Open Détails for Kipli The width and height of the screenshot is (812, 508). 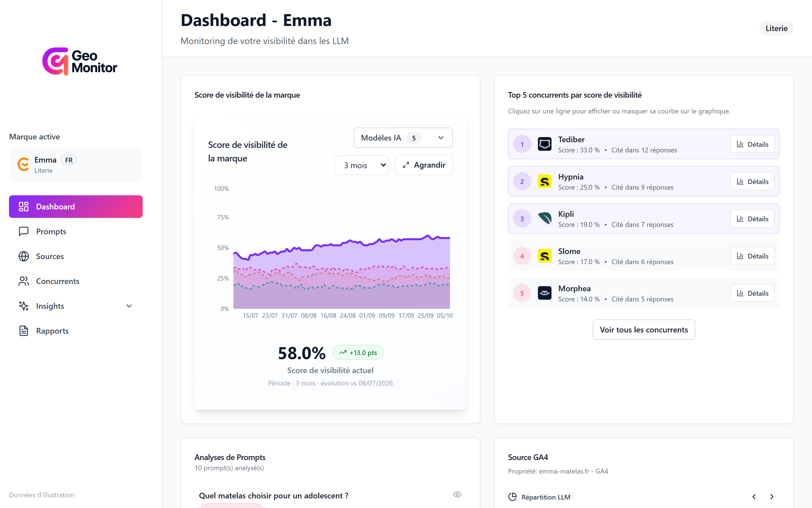pyautogui.click(x=752, y=219)
